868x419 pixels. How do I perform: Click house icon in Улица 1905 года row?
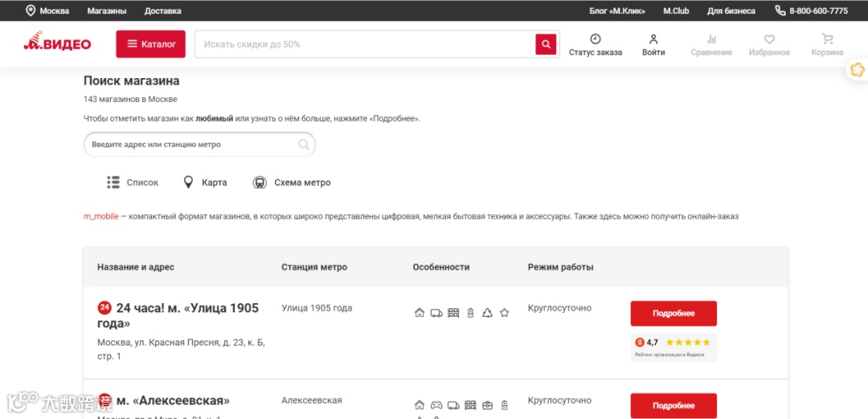(419, 313)
